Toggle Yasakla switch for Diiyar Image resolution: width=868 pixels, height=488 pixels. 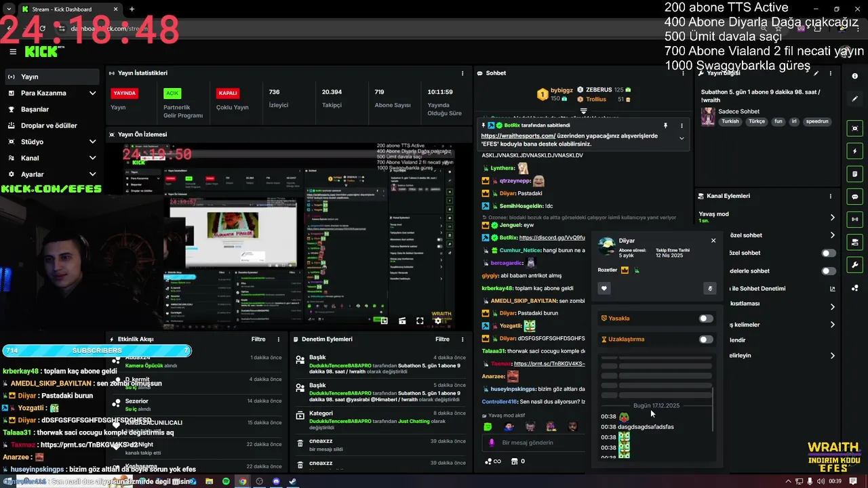pyautogui.click(x=706, y=319)
